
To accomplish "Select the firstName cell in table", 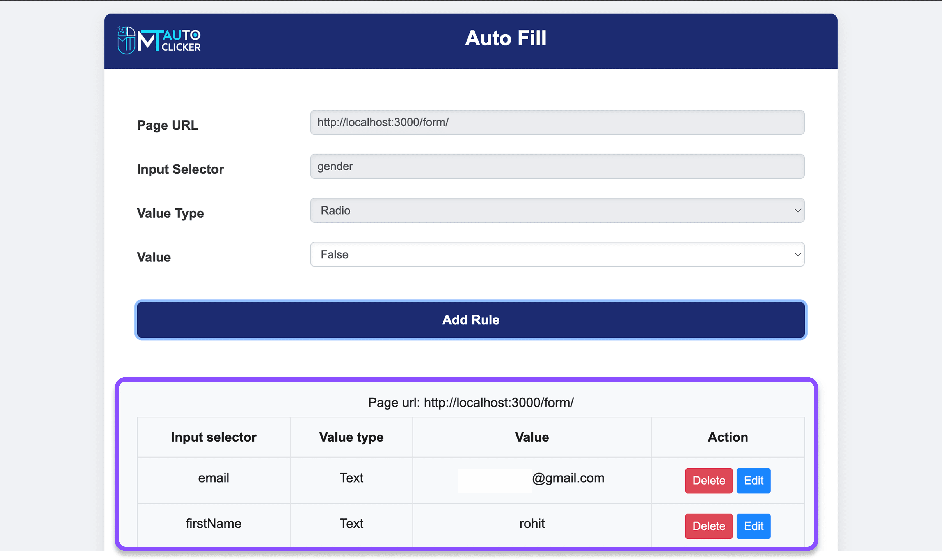I will click(x=213, y=524).
